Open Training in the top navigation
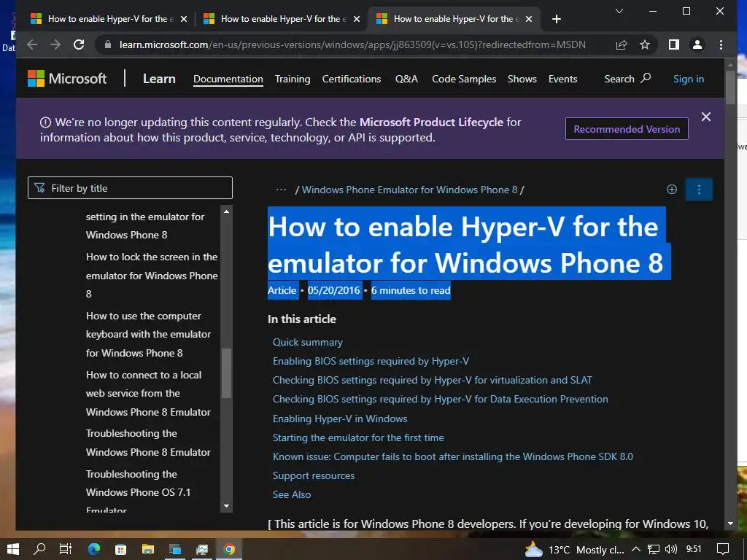The width and height of the screenshot is (747, 560). tap(293, 79)
